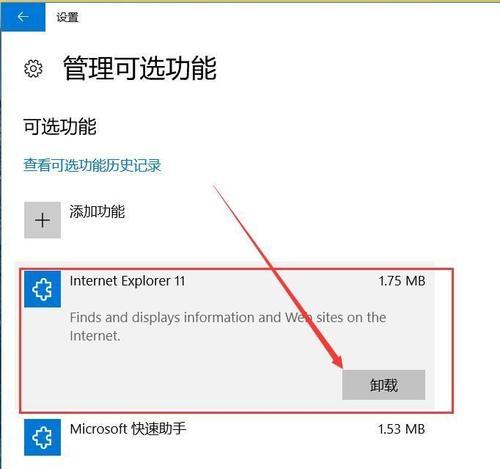The height and width of the screenshot is (469, 500).
Task: Open the 查看可选功能历史记录 link
Action: (x=92, y=165)
